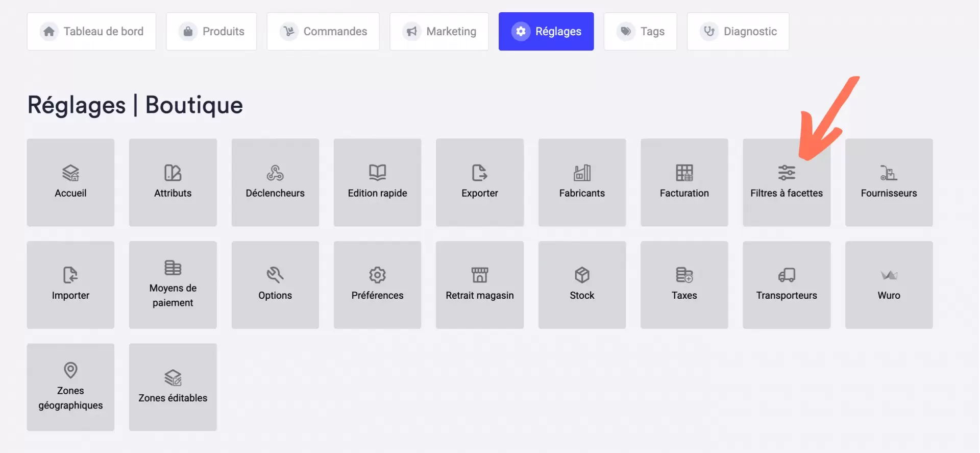The image size is (980, 453).
Task: Click the Transporteurs label
Action: coord(787,295)
